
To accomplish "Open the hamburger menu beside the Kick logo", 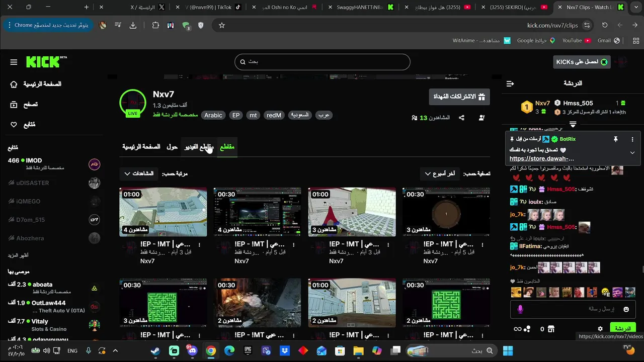I will pyautogui.click(x=14, y=62).
